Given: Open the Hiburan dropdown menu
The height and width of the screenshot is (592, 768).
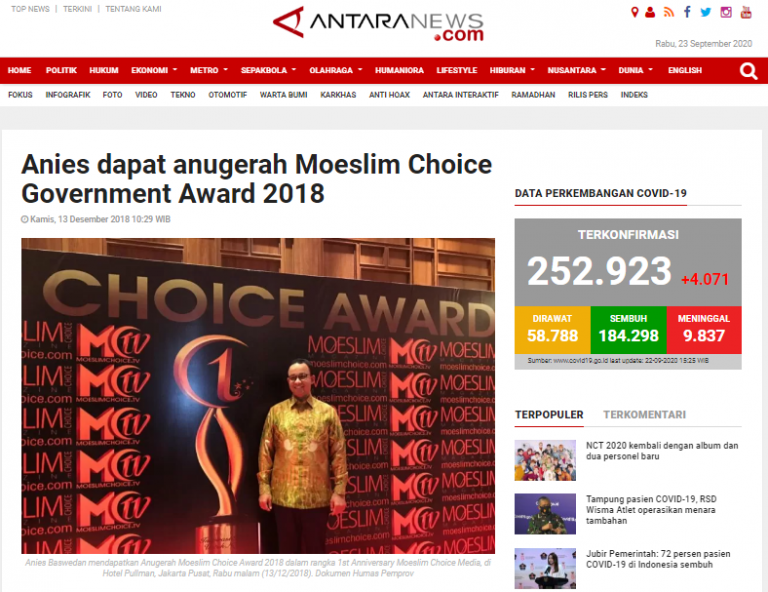Looking at the screenshot, I should coord(512,71).
